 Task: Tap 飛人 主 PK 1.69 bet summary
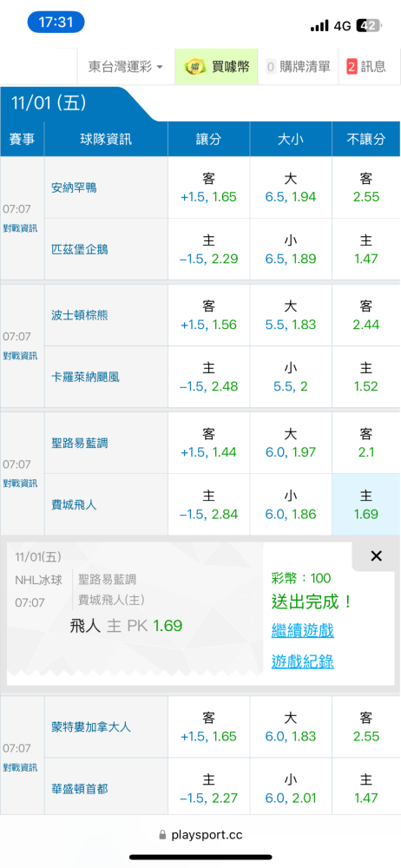tap(126, 626)
